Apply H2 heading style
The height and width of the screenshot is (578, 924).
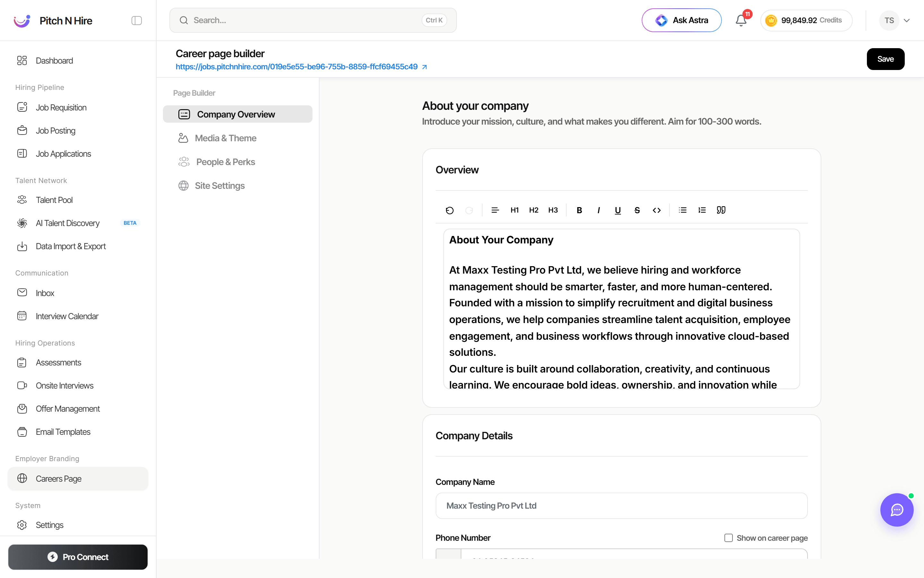534,210
